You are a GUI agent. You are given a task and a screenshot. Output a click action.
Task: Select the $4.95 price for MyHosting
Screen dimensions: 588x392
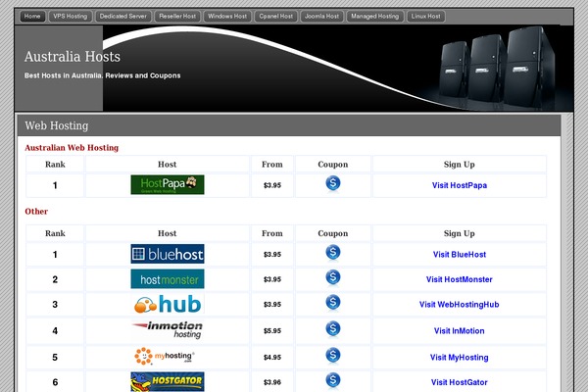click(x=272, y=357)
